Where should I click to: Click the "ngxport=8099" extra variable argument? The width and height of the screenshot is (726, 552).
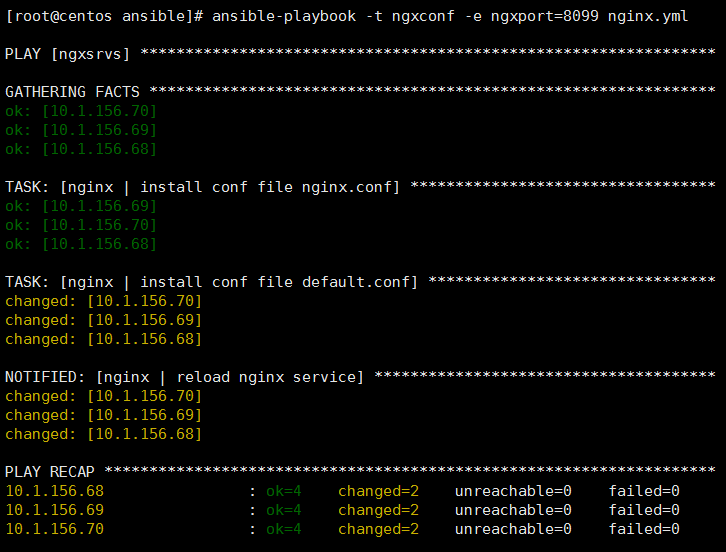[544, 16]
